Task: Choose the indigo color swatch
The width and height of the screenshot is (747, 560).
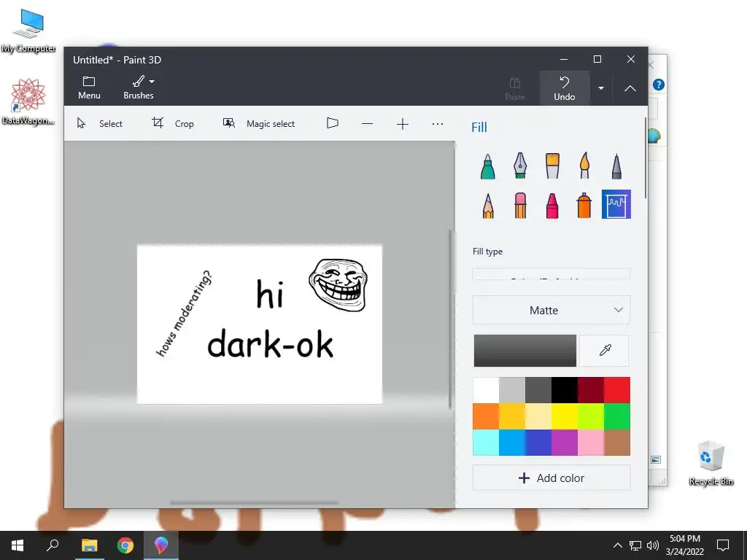Action: tap(538, 443)
